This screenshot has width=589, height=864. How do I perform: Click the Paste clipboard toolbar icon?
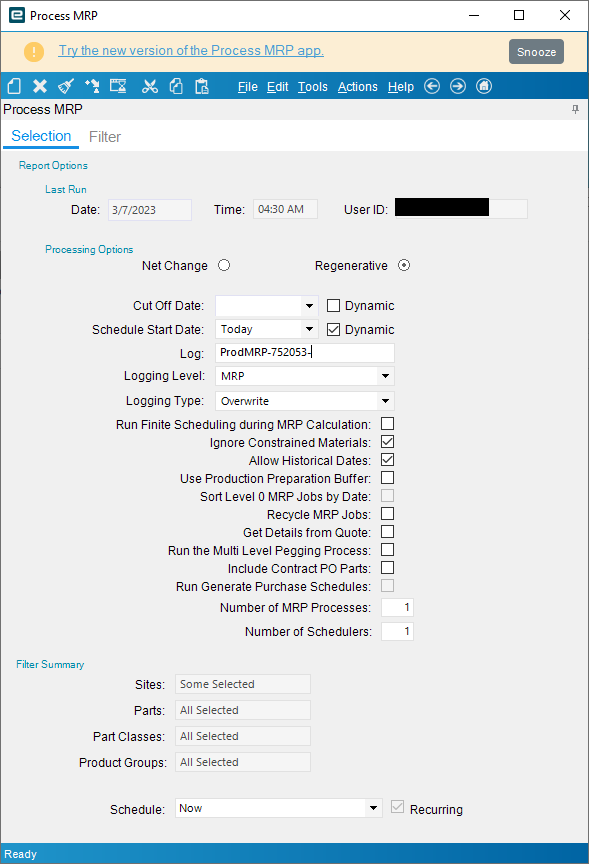point(202,86)
